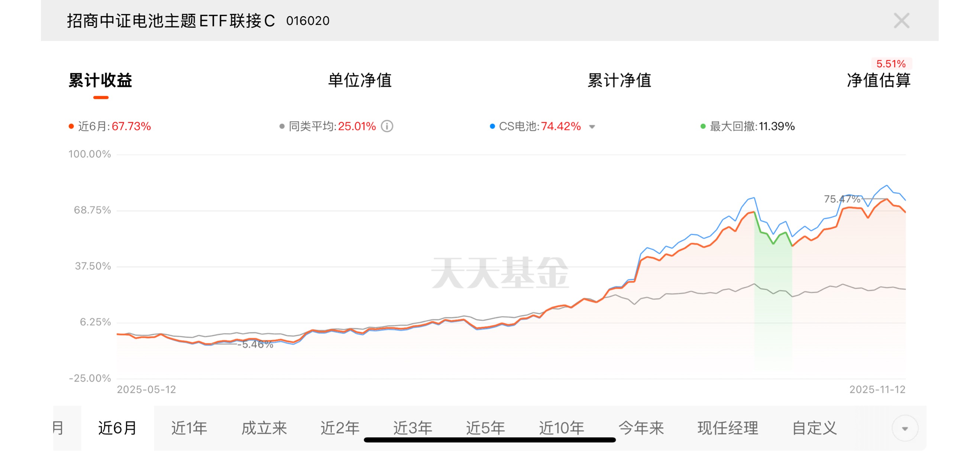Select the 累计收益 tab
980x451 pixels.
tap(100, 80)
